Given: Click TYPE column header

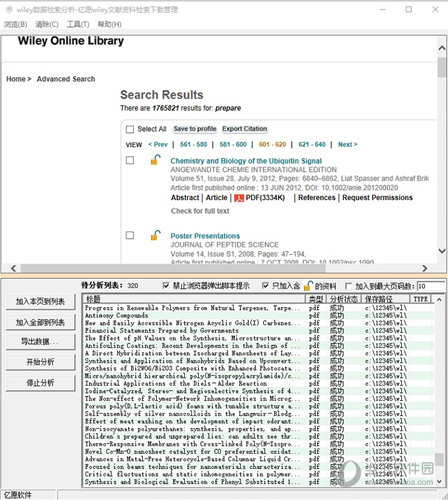Looking at the screenshot, I should pos(420,299).
